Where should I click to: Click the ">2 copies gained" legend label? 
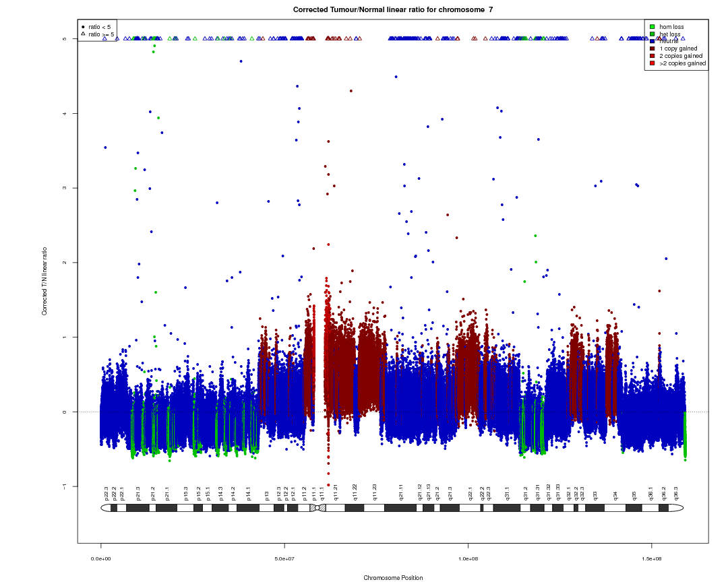[682, 63]
